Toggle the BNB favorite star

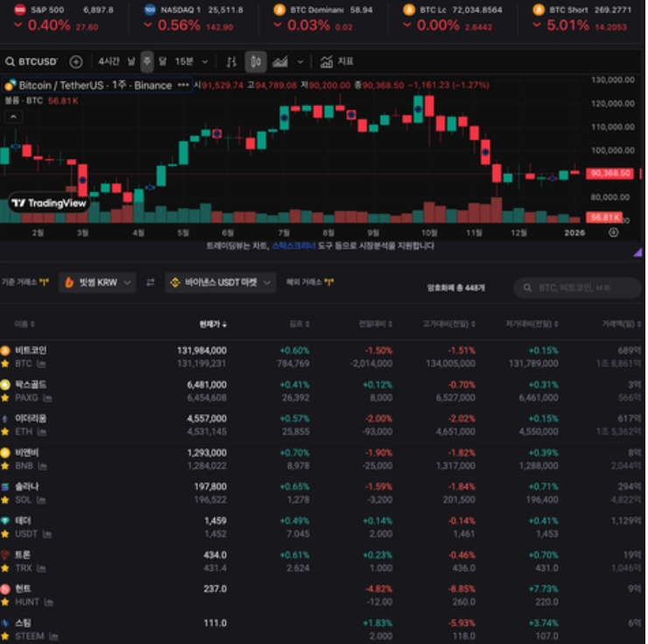click(x=5, y=466)
